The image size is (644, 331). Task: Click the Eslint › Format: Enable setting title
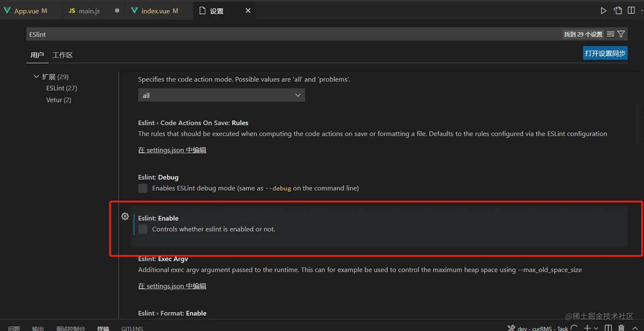[172, 313]
